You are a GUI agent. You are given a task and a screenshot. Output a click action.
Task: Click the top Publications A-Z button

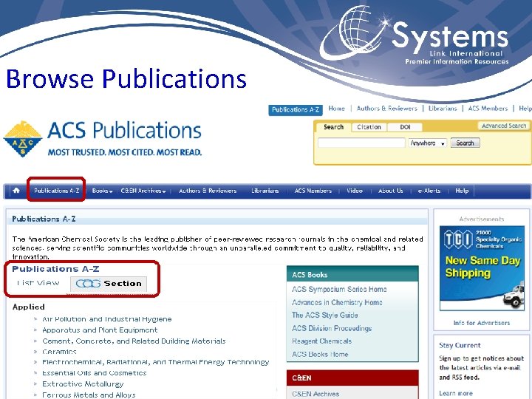(296, 110)
